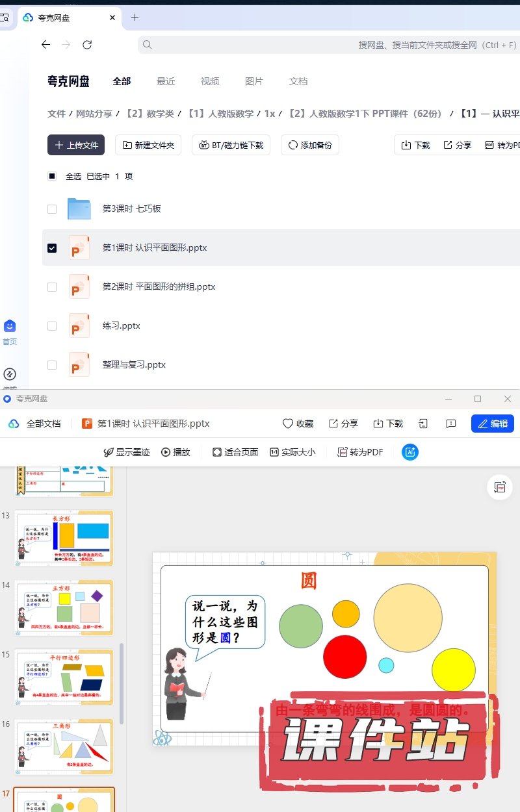The height and width of the screenshot is (812, 520).
Task: Switch to the 视频 tab
Action: [x=210, y=81]
